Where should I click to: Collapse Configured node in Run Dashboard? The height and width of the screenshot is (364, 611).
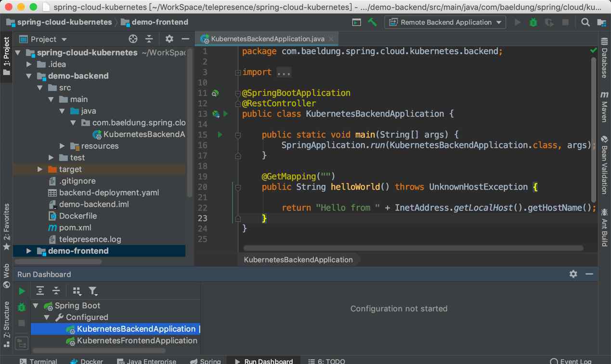click(x=47, y=317)
